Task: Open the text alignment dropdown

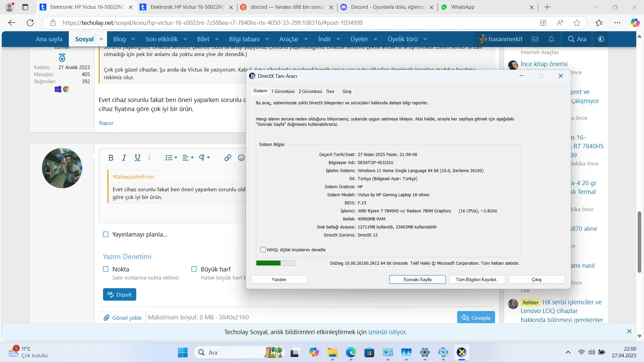Action: (x=188, y=158)
